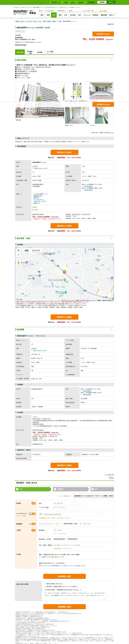Image resolution: width=129 pixels, height=644 pixels.
Task: Click top 資料請求する(無料) button near phone number
Action: click(103, 34)
